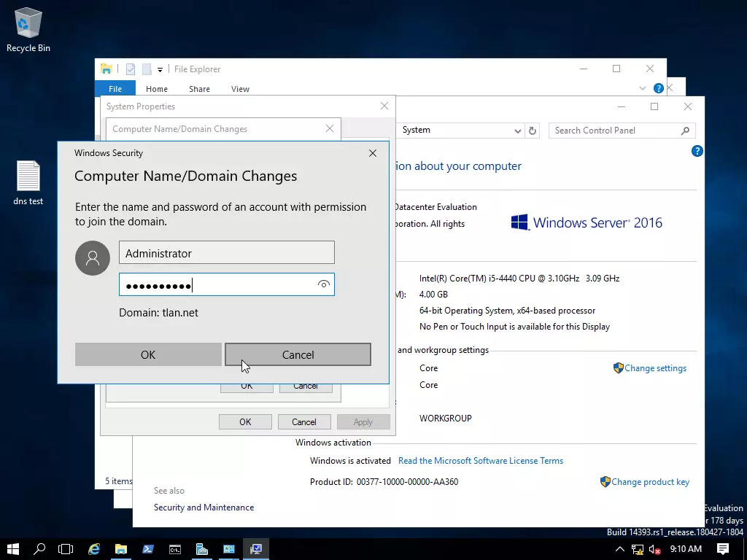Launch Internet Explorer from the taskbar
The height and width of the screenshot is (560, 747).
pyautogui.click(x=94, y=549)
